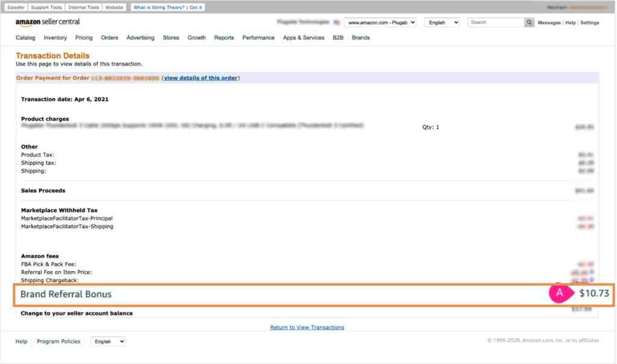617x364 pixels.
Task: Click the Internal Tools toolbar button
Action: point(83,7)
